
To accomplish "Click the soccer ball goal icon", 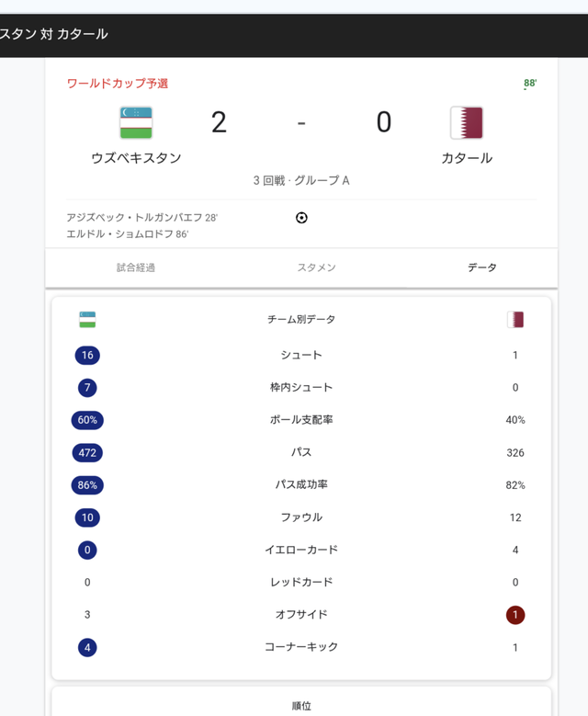I will 301,218.
